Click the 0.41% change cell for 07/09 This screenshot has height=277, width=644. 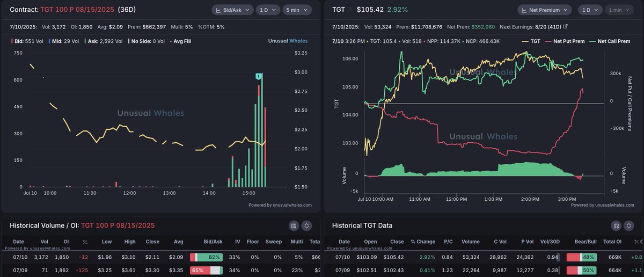click(428, 270)
